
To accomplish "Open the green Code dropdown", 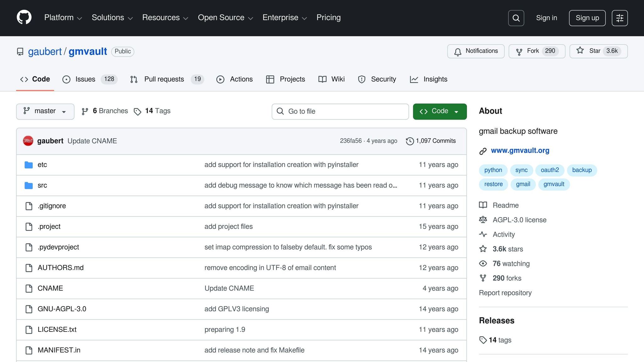I will pyautogui.click(x=439, y=111).
